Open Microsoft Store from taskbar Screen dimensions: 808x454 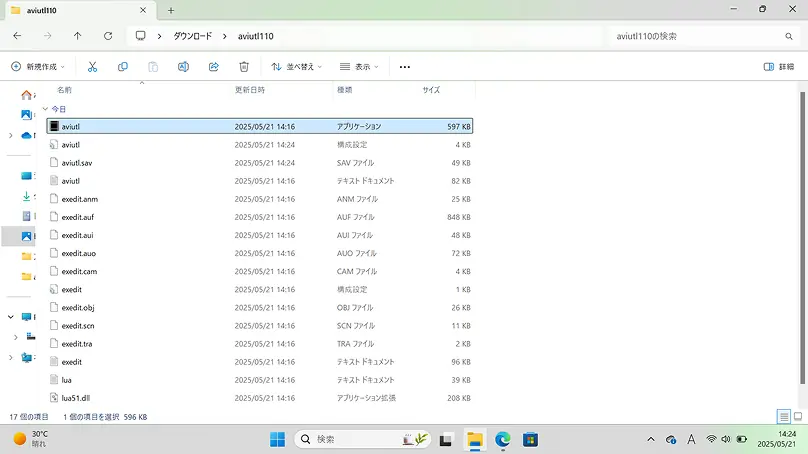(x=530, y=440)
